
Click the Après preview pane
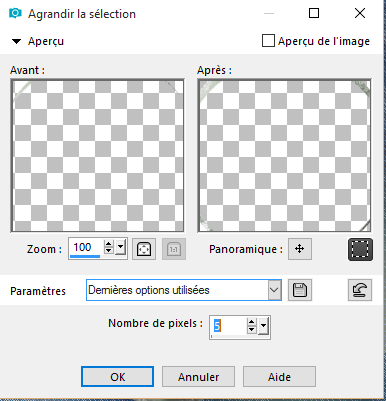[x=284, y=155]
